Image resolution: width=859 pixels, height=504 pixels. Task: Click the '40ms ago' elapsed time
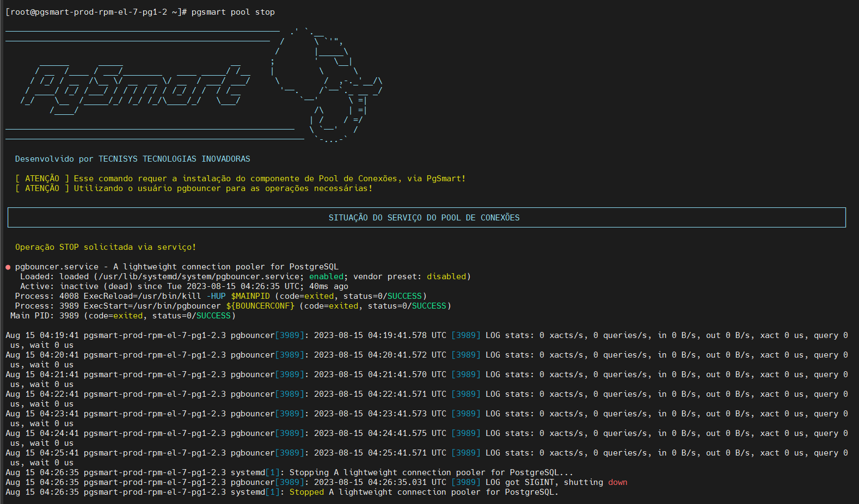tap(329, 286)
